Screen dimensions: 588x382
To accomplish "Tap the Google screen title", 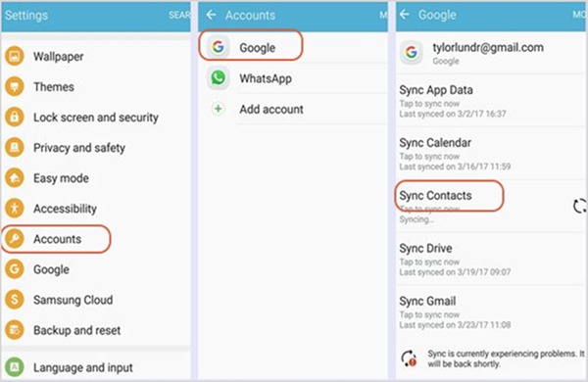I will pyautogui.click(x=437, y=15).
